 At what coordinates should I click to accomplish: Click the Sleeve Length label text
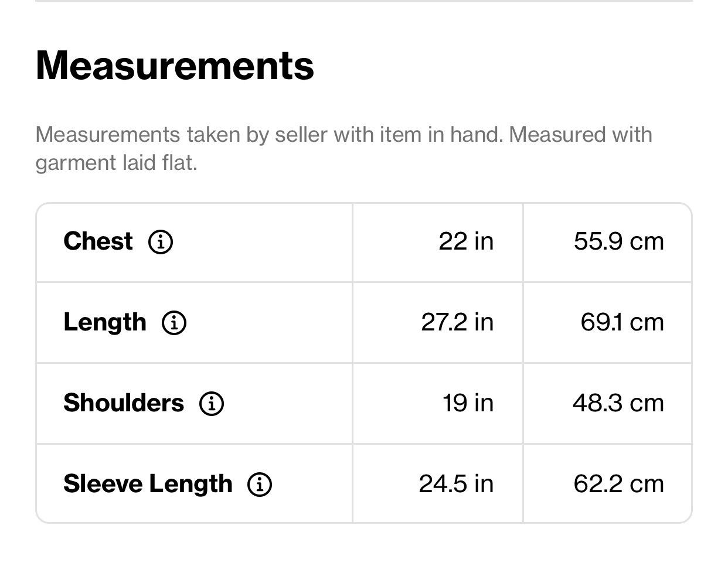click(x=148, y=484)
